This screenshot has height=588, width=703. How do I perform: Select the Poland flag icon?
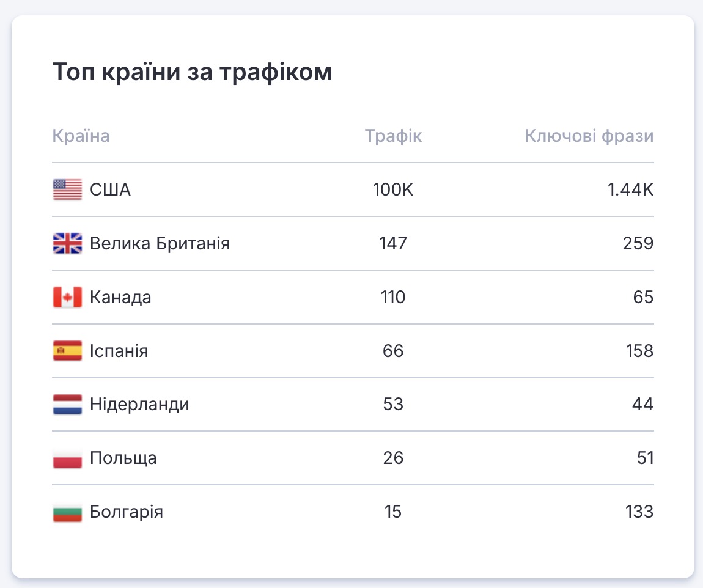[67, 458]
